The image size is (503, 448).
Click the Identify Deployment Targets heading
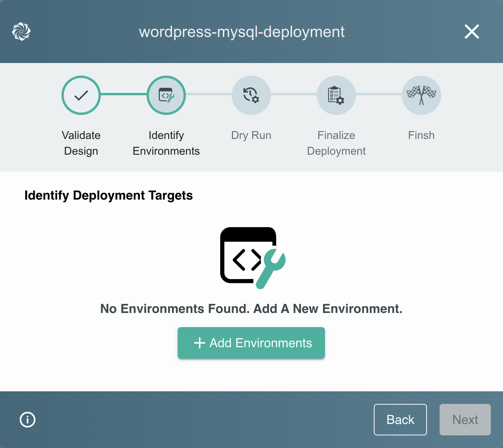pos(108,195)
